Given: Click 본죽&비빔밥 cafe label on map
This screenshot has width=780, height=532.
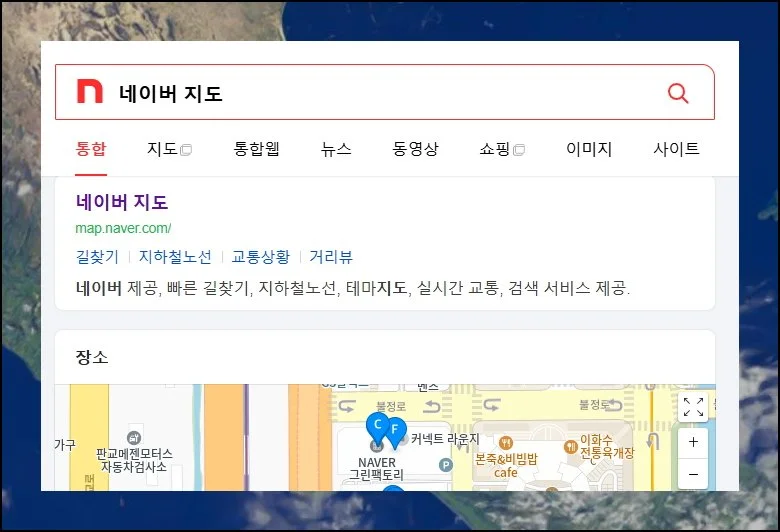Looking at the screenshot, I should [x=506, y=465].
